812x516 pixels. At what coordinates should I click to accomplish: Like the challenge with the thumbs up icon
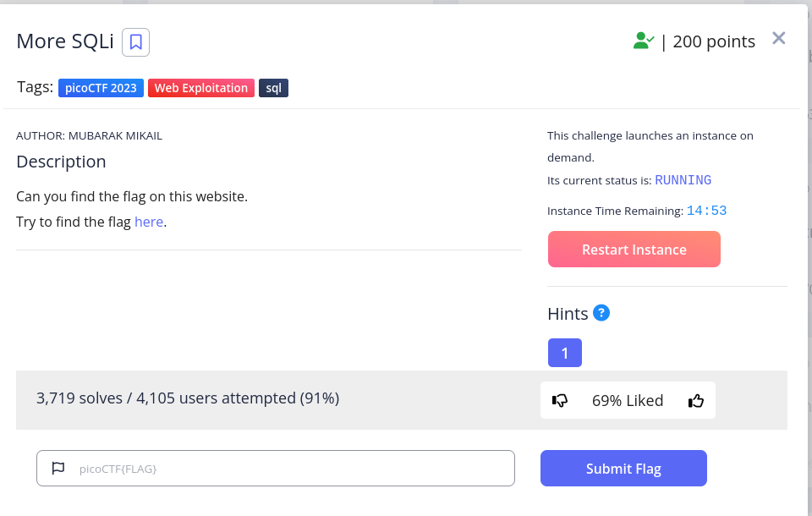point(695,400)
